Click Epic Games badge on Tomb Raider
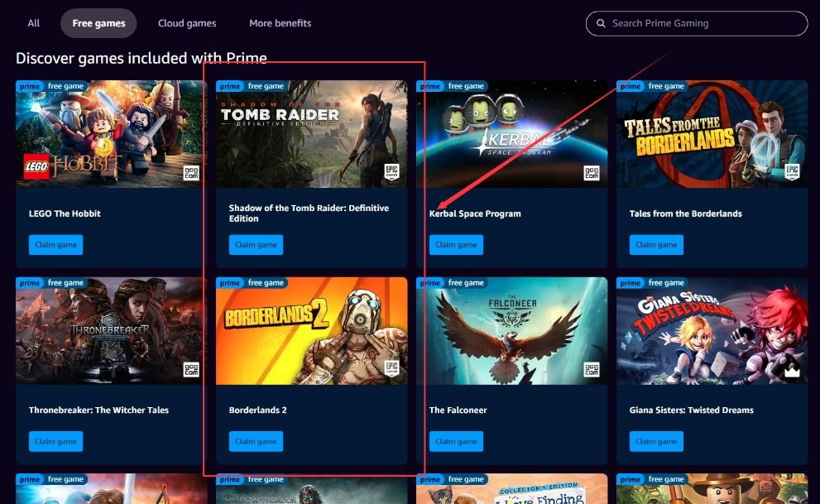 click(391, 172)
